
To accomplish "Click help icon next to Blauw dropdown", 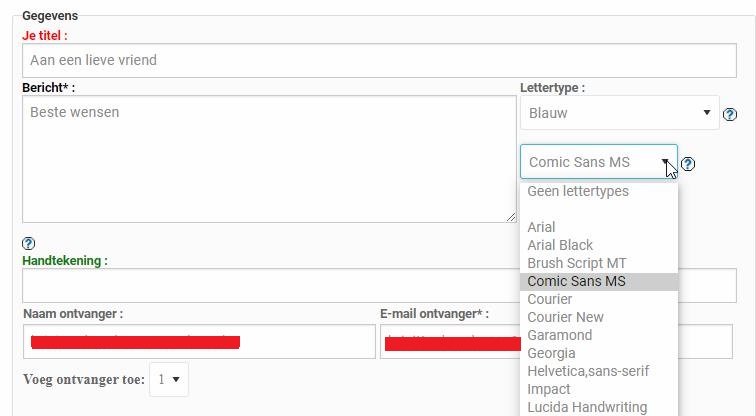I will [730, 115].
